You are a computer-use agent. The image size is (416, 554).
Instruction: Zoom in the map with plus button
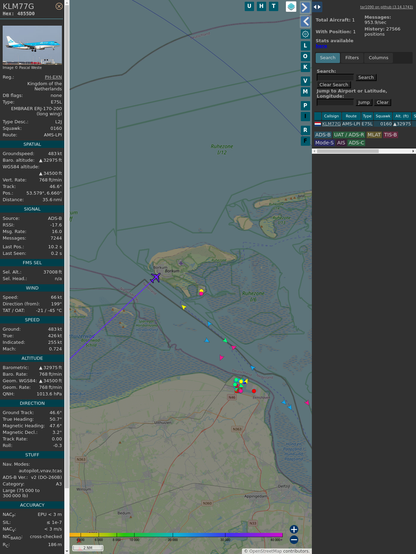tap(294, 529)
